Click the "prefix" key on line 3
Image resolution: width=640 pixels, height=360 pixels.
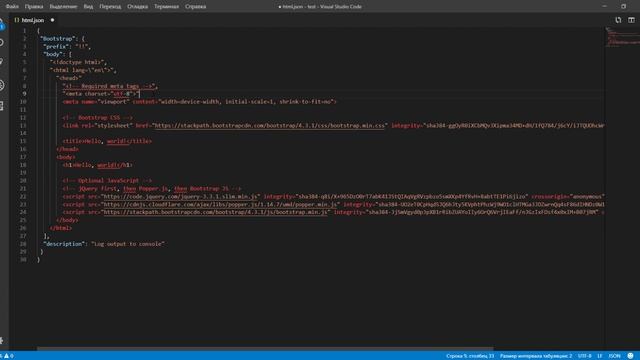[x=56, y=47]
